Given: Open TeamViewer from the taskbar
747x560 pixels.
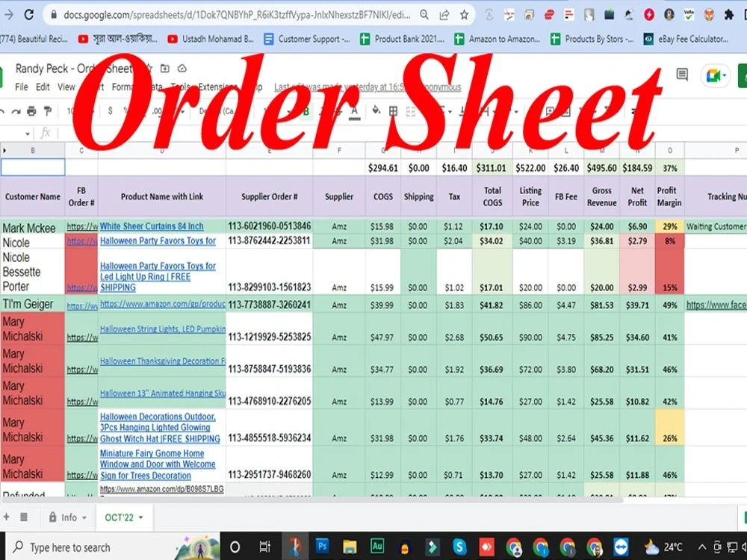Looking at the screenshot, I should [622, 547].
